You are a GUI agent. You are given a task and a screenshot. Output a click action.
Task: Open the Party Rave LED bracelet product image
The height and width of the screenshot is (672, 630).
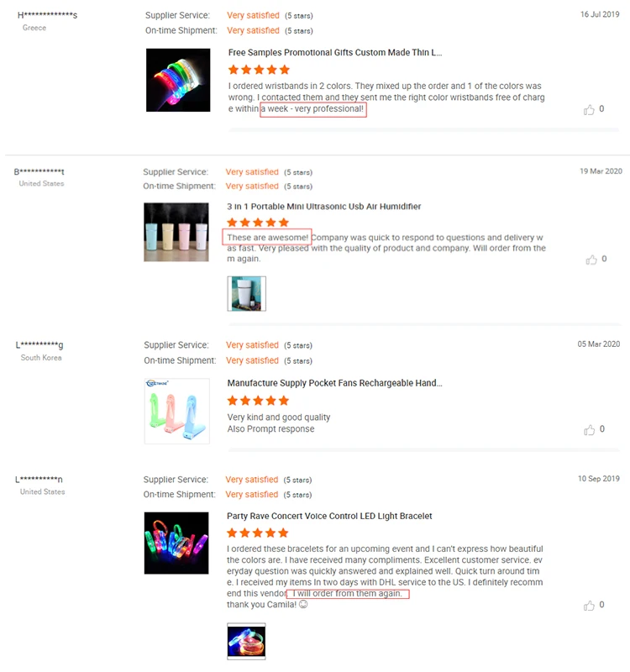[176, 543]
